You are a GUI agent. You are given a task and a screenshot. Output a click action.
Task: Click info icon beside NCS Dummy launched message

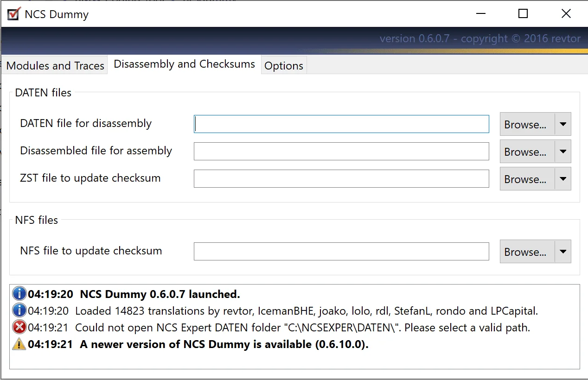(x=19, y=294)
